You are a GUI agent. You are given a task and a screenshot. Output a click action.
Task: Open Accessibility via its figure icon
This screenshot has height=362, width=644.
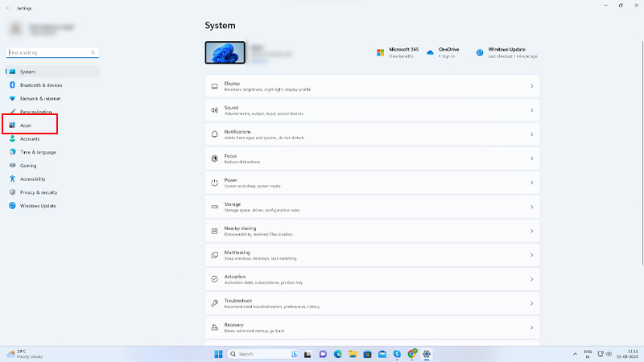[x=12, y=179]
